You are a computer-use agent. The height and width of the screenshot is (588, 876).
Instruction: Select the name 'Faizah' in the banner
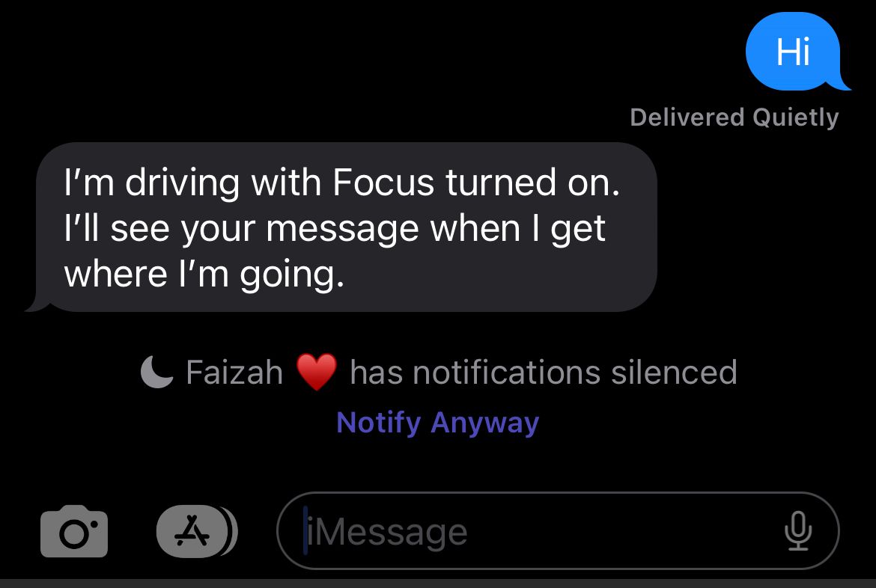(232, 371)
